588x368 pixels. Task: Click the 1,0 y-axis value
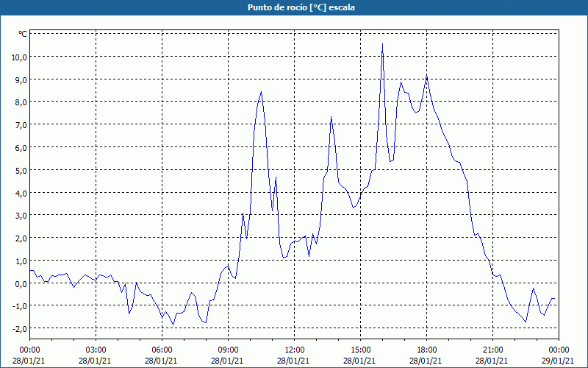pos(21,261)
